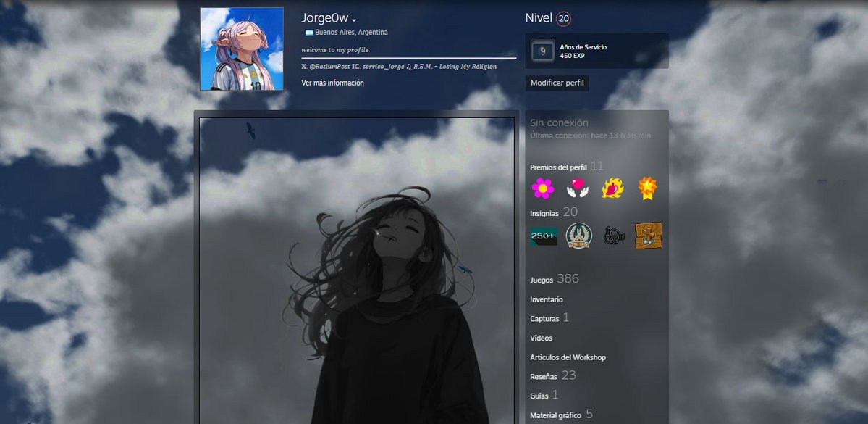Click Años de Servicio text

click(583, 47)
